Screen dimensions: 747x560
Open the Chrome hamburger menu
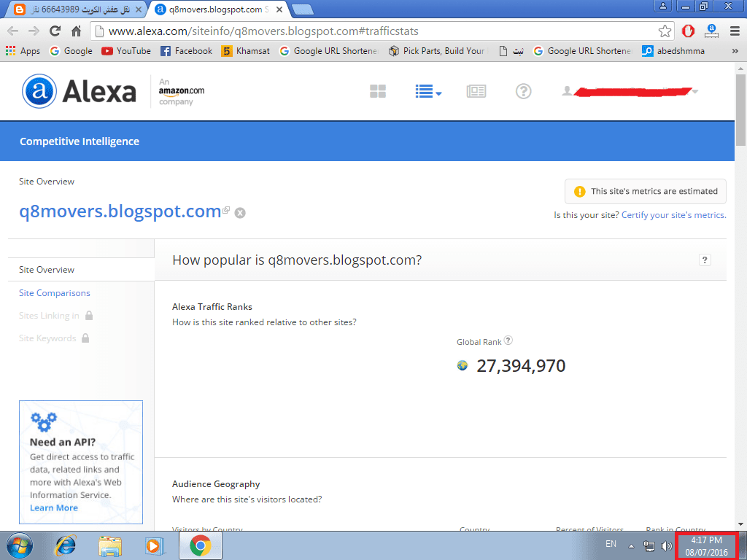735,31
